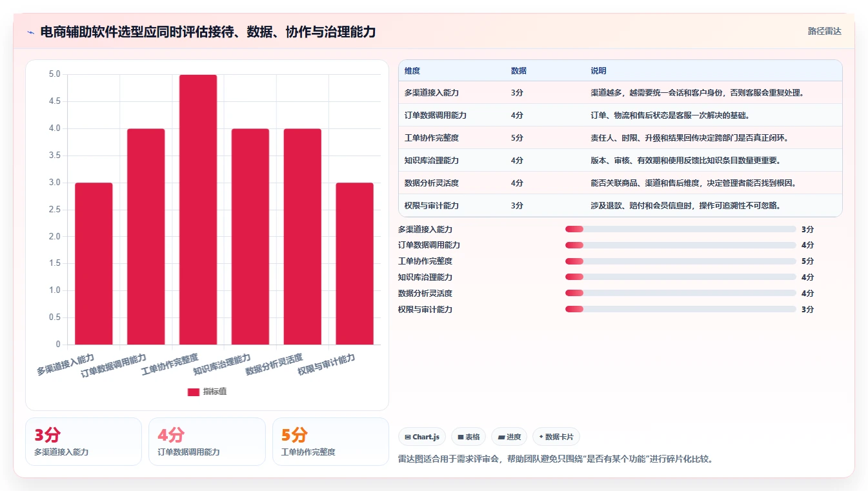This screenshot has width=868, height=491.
Task: Click the chart x-axis label 知识库治理能力
Action: click(x=222, y=365)
